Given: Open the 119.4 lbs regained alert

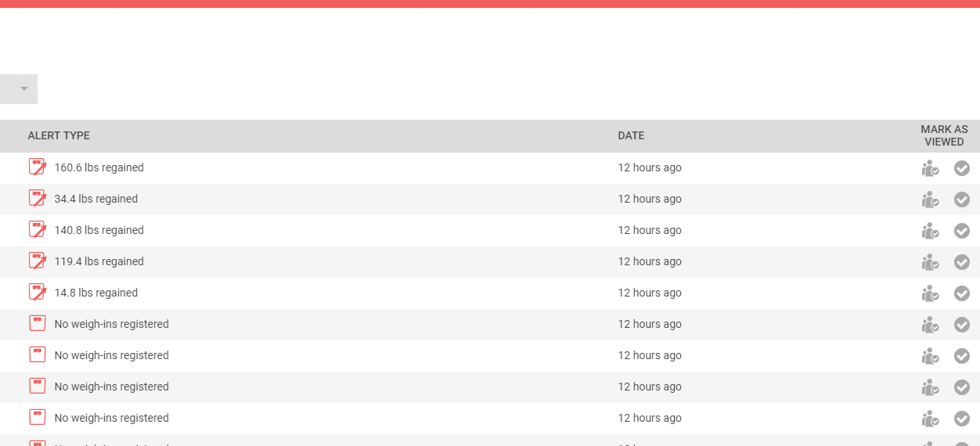Looking at the screenshot, I should [x=99, y=261].
